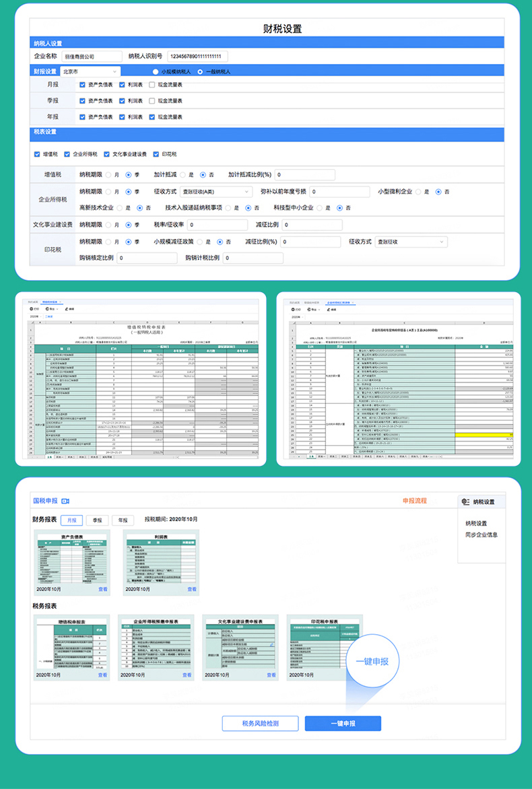Viewport: 532px width, 789px height.
Task: Click the blue 一键申报 button at the bottom
Action: [343, 724]
